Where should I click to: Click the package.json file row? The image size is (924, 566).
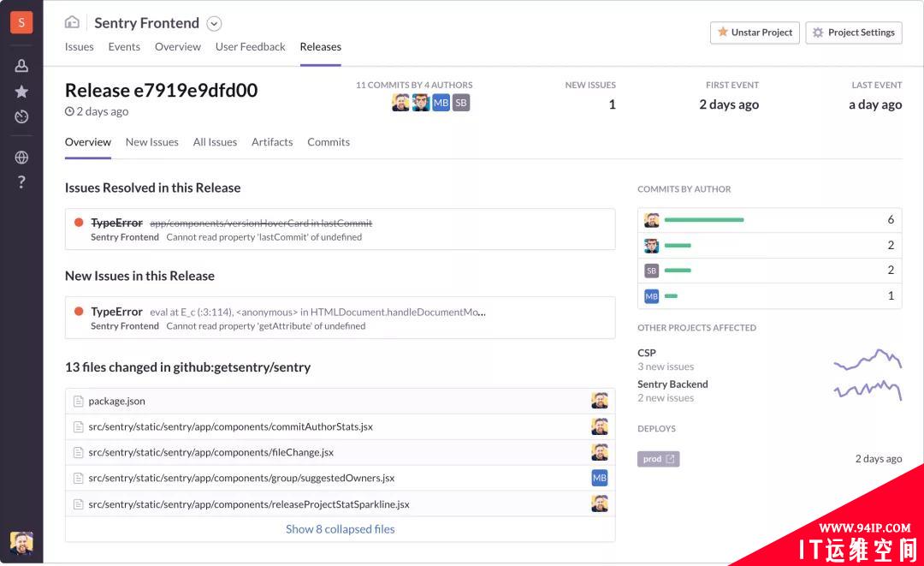(x=340, y=401)
